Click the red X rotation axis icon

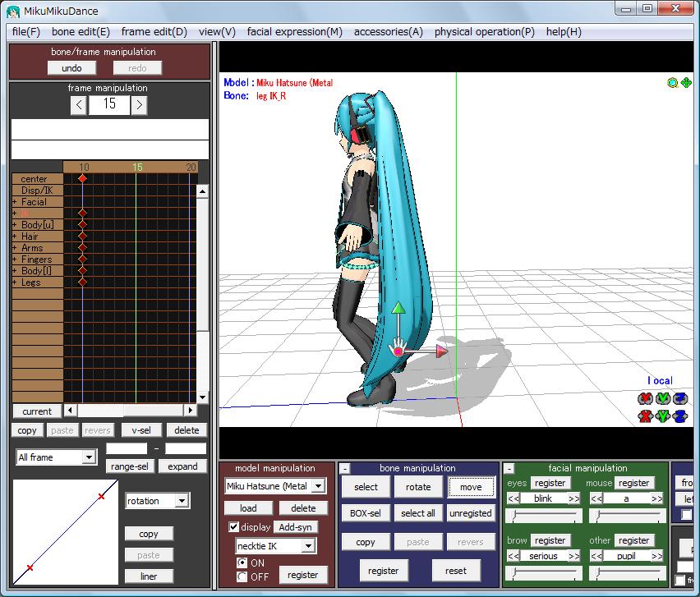pos(645,398)
